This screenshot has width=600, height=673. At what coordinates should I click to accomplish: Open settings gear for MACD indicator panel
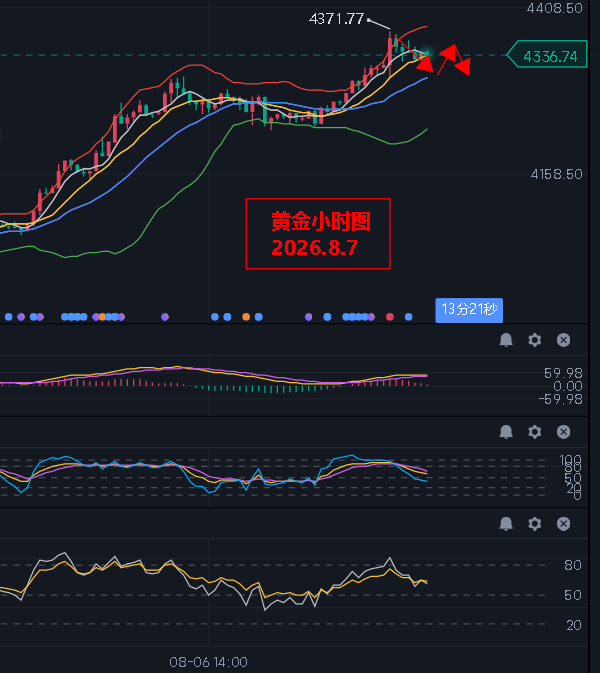[534, 340]
